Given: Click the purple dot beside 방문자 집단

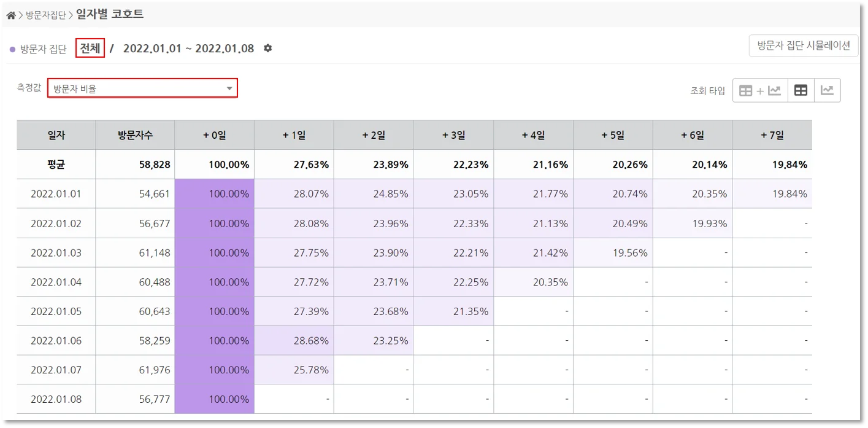Looking at the screenshot, I should [11, 49].
